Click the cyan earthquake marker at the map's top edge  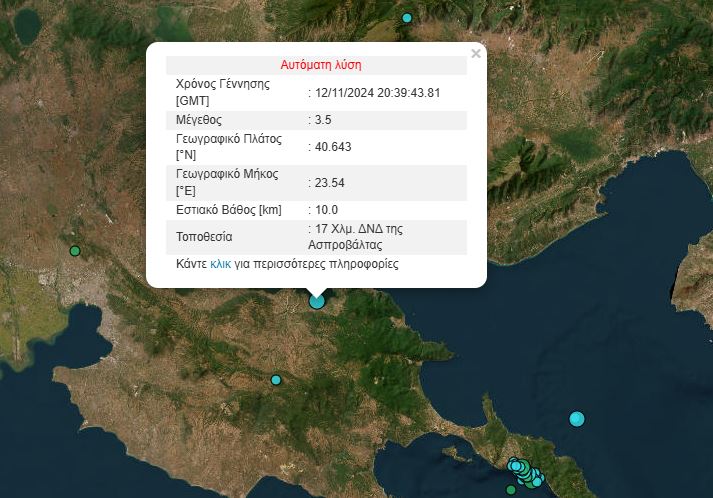(407, 18)
